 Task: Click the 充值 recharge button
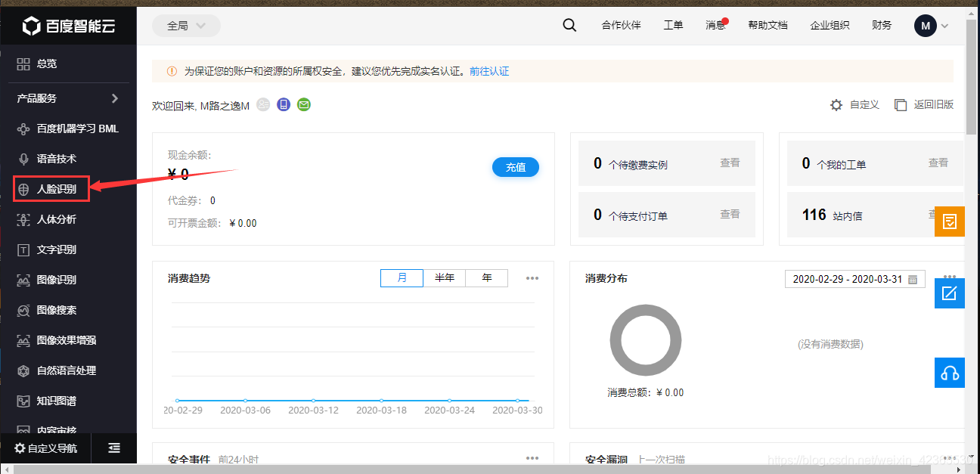pos(516,167)
